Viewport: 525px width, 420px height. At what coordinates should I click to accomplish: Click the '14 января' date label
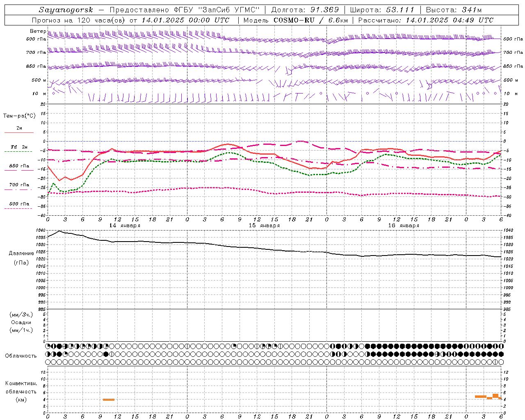[x=125, y=226]
